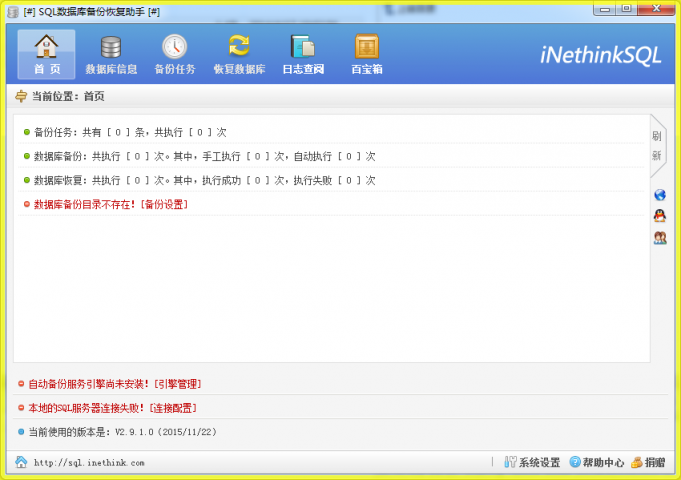Open the 首页 home toolbar icon

46,54
